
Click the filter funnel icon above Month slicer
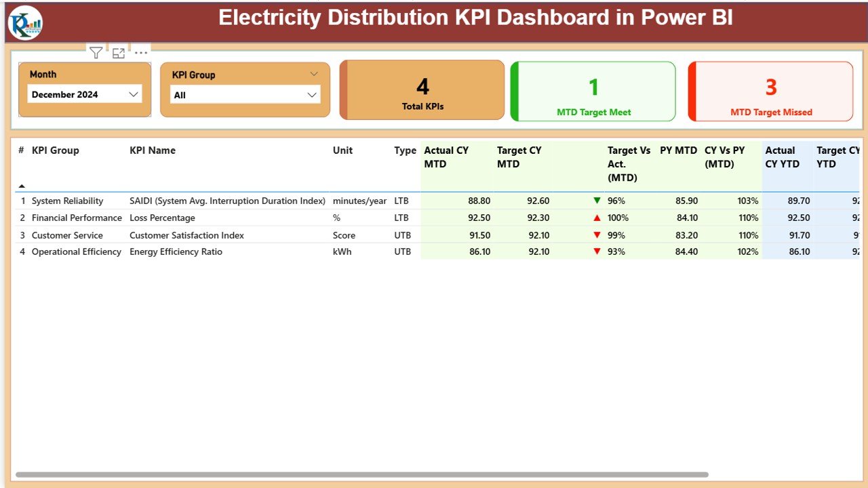click(96, 53)
